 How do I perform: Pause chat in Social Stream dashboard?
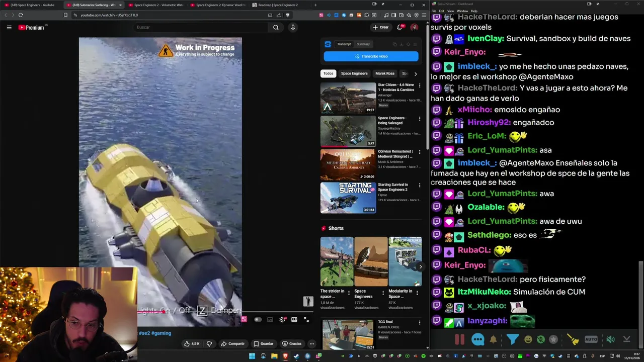(460, 339)
